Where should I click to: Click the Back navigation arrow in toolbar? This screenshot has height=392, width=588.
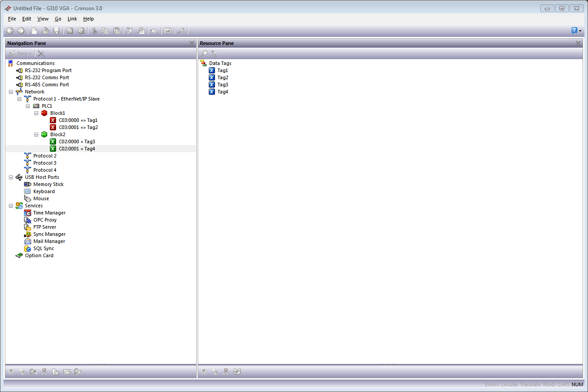pos(10,31)
